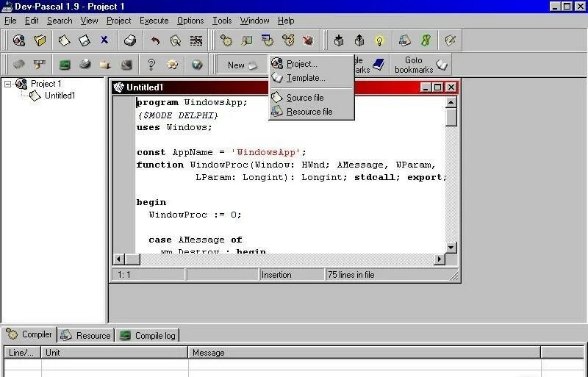
Task: Click the question mark help icon
Action: pos(151,65)
